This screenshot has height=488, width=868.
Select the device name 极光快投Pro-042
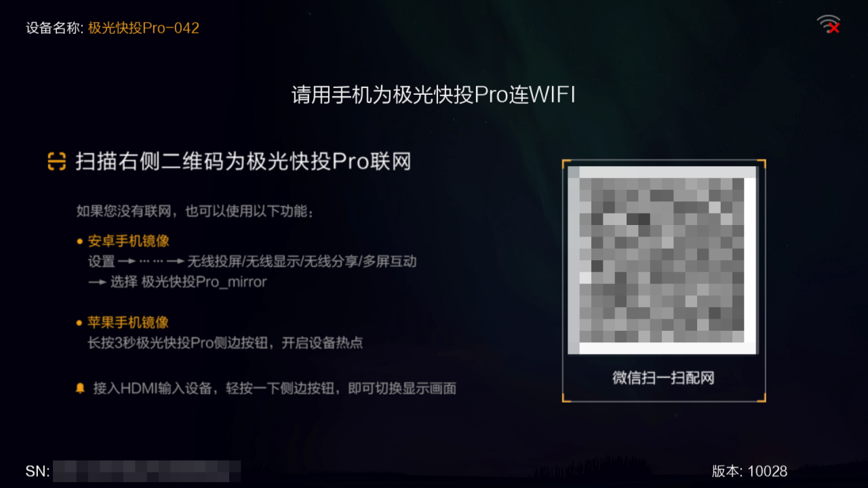click(144, 28)
